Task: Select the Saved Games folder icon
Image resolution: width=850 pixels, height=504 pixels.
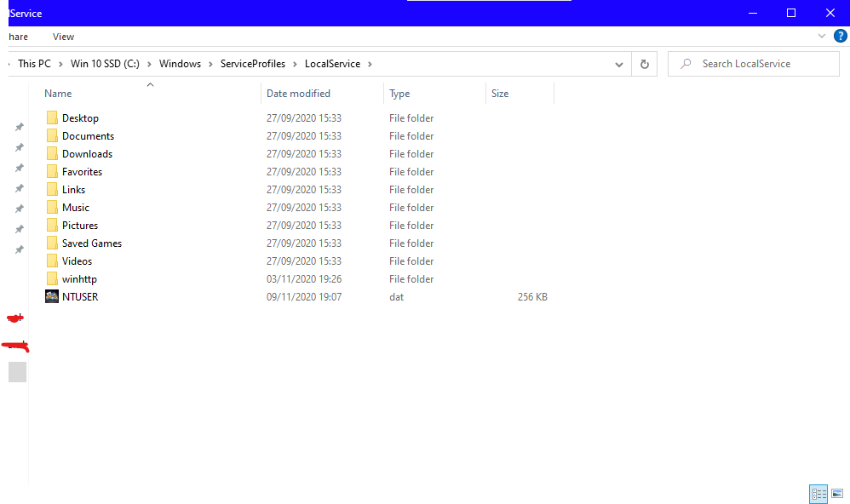Action: click(52, 243)
